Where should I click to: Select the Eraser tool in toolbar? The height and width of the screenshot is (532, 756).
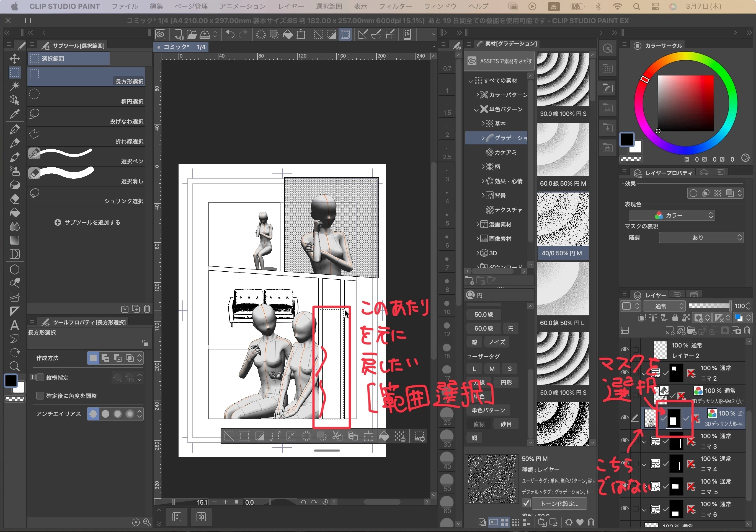click(14, 199)
